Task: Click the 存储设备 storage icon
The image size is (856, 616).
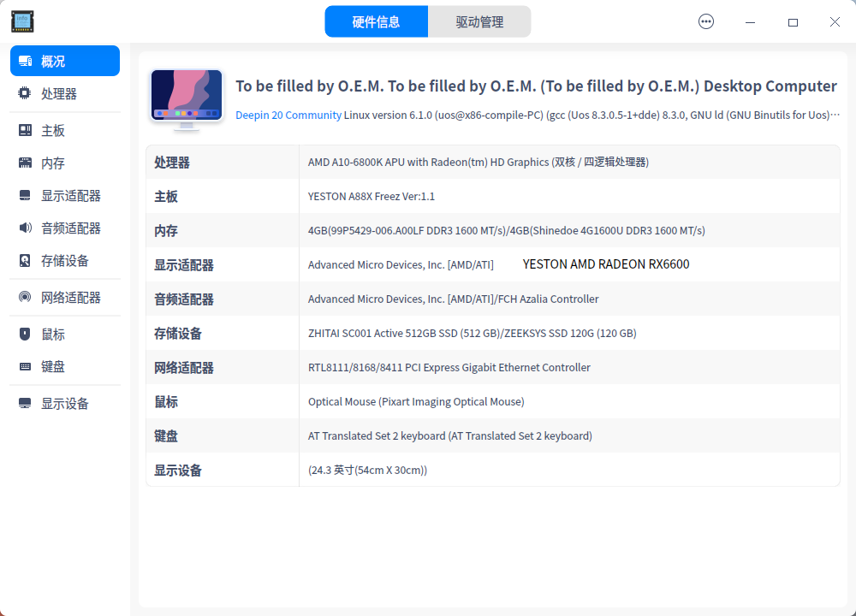Action: pyautogui.click(x=25, y=264)
